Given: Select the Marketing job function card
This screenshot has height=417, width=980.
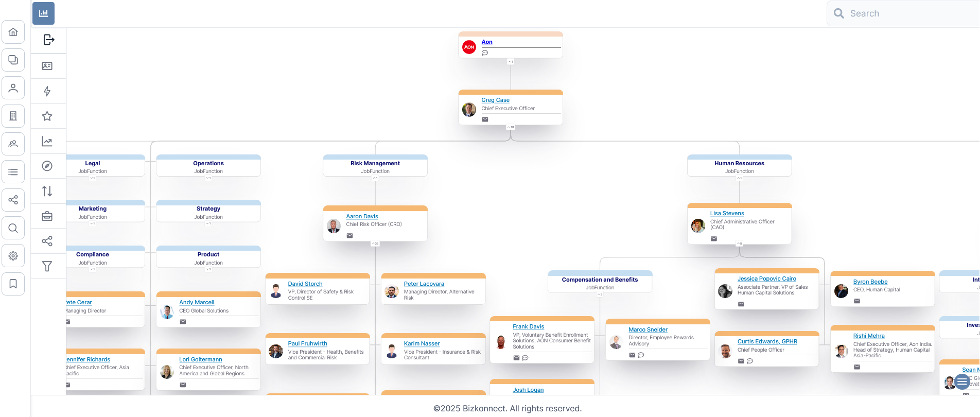Looking at the screenshot, I should point(106,211).
